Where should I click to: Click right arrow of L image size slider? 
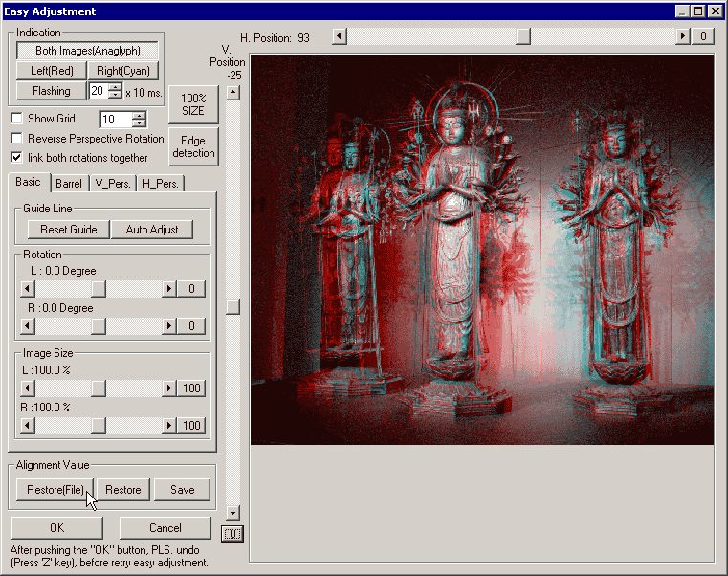(x=169, y=388)
